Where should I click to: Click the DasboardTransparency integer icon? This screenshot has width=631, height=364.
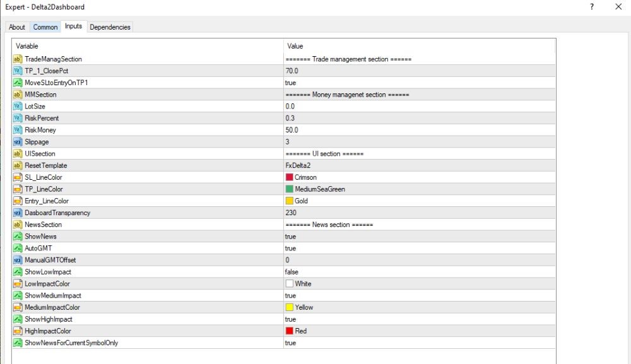17,213
